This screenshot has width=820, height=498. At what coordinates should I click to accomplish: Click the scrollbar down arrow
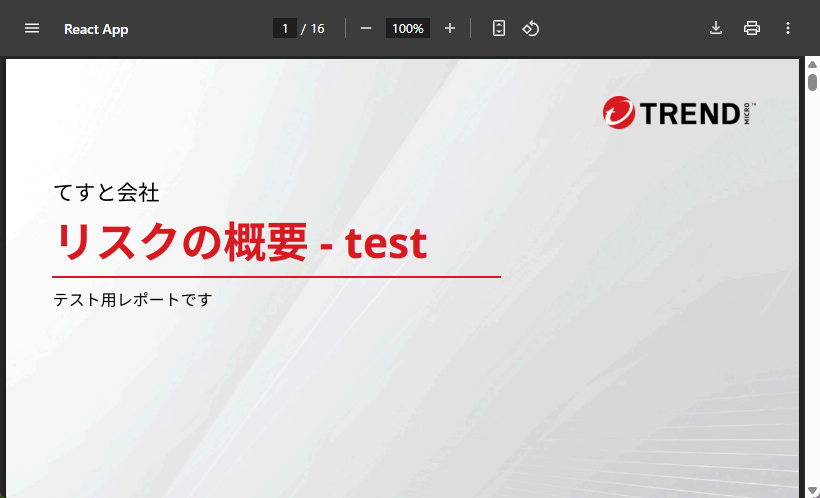tap(812, 491)
